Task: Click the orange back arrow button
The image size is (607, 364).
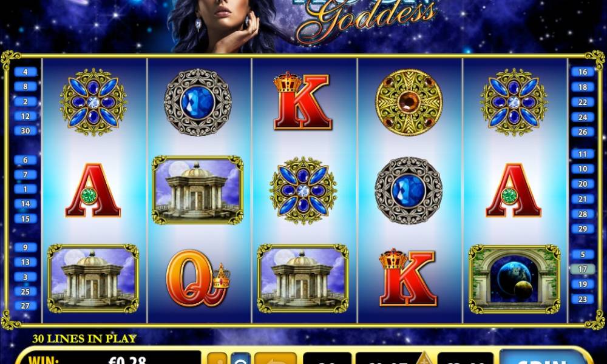Action: [275, 359]
